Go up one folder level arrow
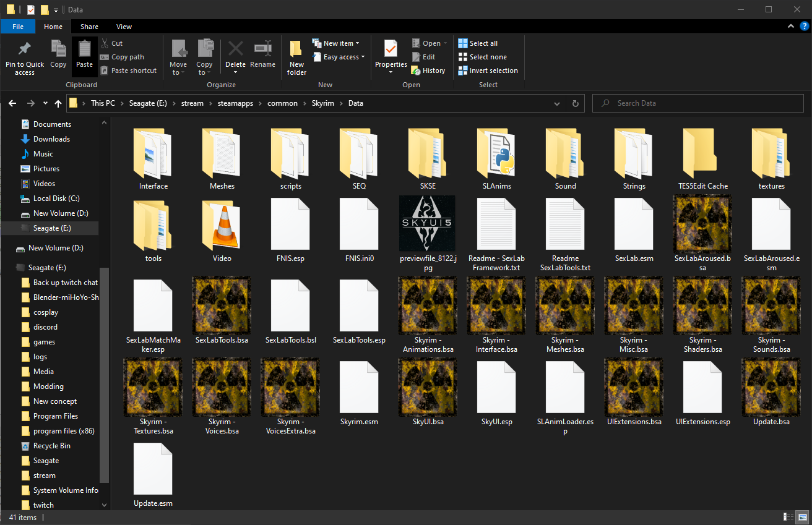The width and height of the screenshot is (812, 525). pyautogui.click(x=58, y=103)
